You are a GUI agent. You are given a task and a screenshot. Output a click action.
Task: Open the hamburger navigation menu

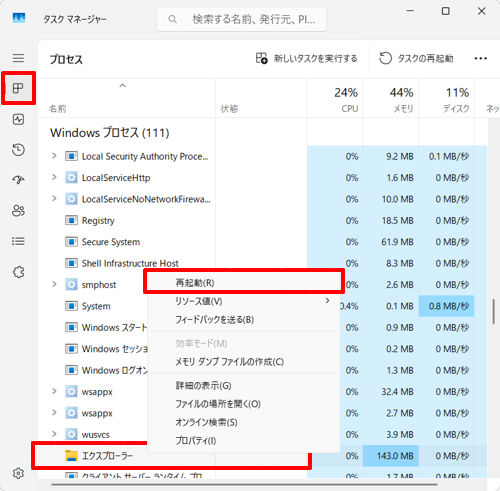click(18, 58)
